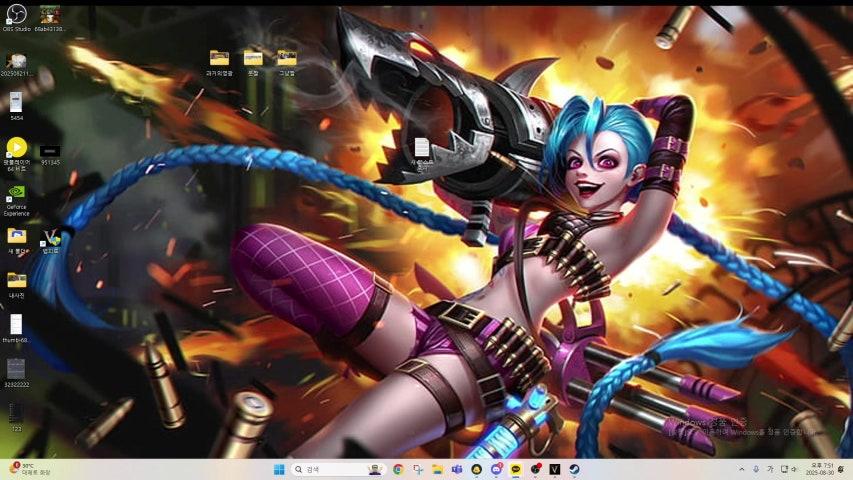Open the OBS Studio desktop shortcut
The width and height of the screenshot is (853, 480).
coord(16,17)
